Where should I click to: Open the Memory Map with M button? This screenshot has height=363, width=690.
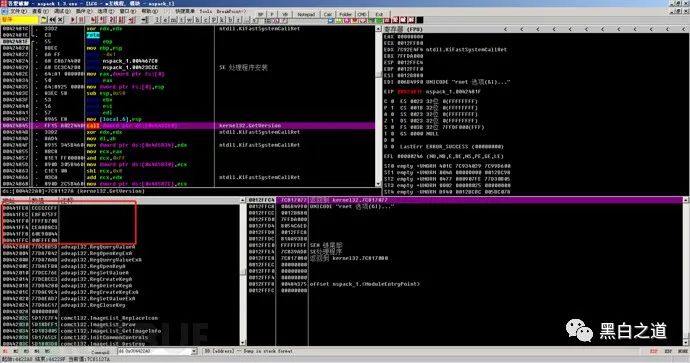[x=173, y=20]
